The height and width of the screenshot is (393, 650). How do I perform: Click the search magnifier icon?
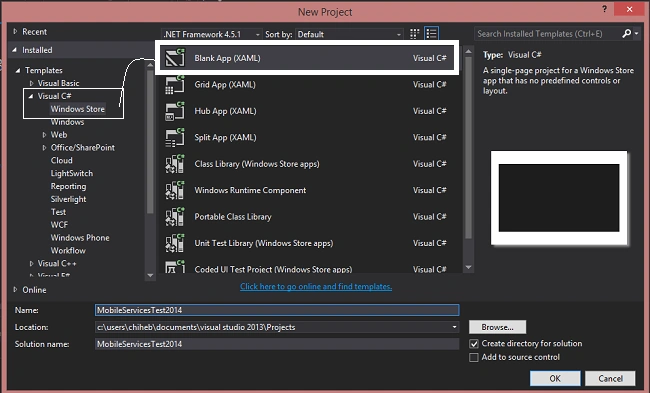pyautogui.click(x=626, y=34)
